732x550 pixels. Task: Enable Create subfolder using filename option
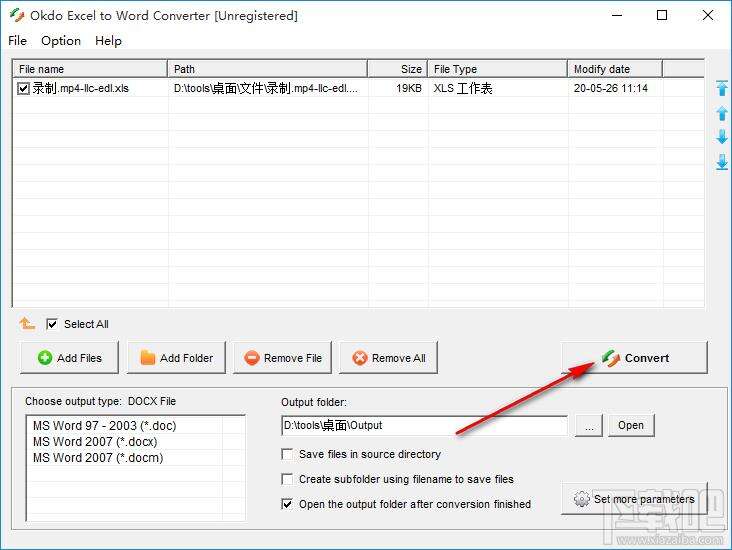287,479
